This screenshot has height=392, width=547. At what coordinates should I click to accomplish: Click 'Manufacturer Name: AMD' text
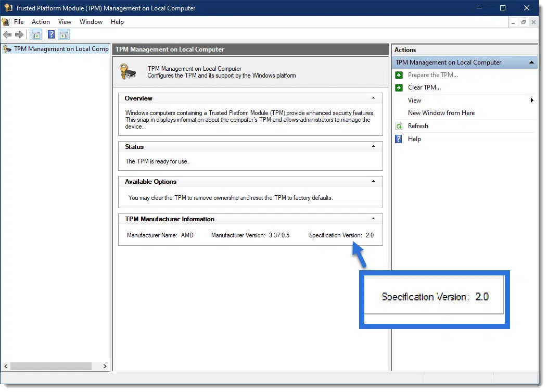coord(160,235)
